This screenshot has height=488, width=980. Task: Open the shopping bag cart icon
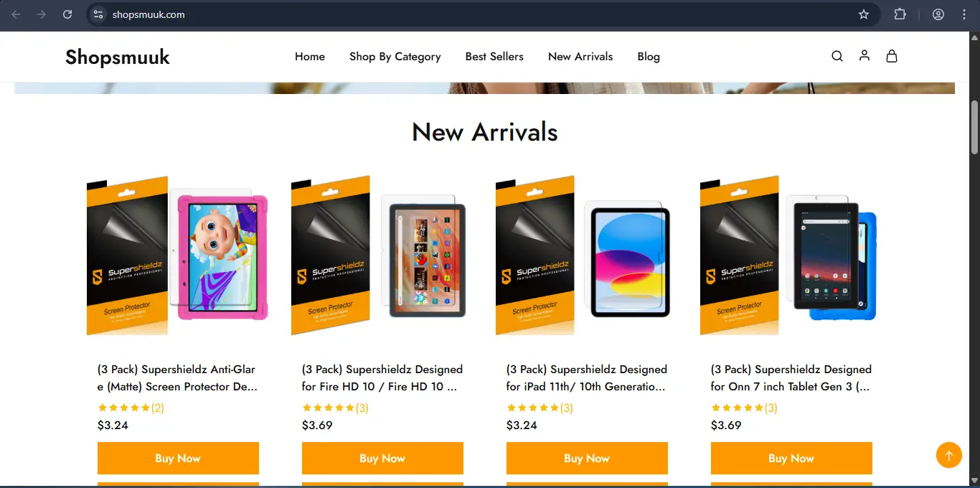click(892, 56)
